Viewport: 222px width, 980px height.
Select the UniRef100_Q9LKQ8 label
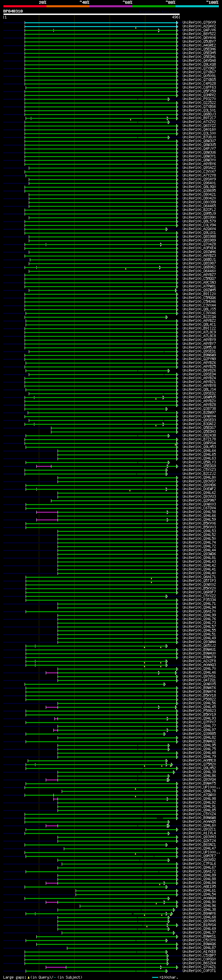(x=199, y=64)
